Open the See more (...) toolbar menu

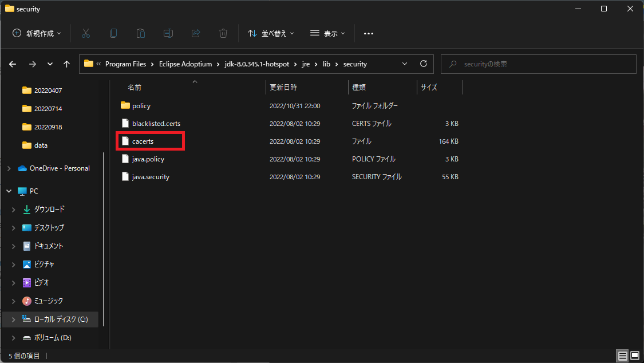coord(368,33)
